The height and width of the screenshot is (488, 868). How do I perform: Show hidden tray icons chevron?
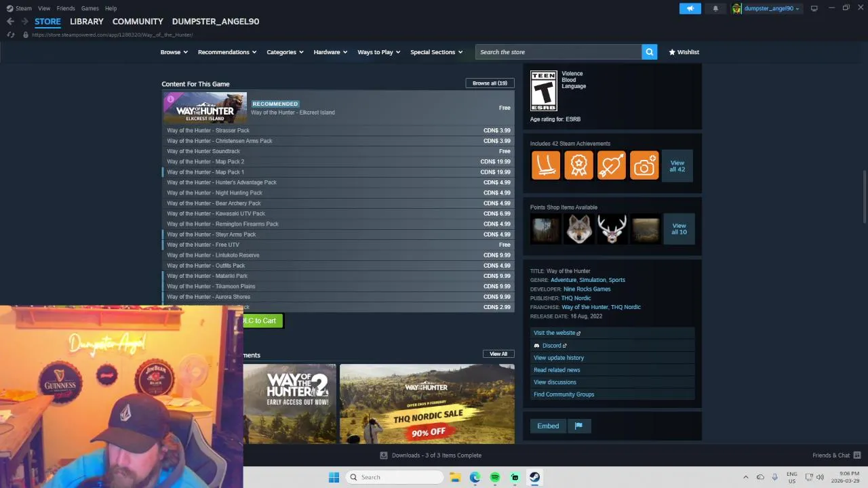tap(746, 477)
